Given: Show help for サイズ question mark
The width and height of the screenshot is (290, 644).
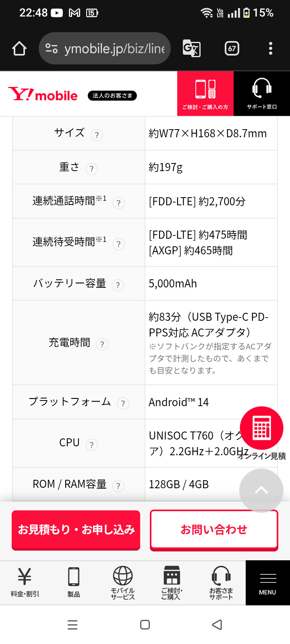Looking at the screenshot, I should pyautogui.click(x=97, y=135).
